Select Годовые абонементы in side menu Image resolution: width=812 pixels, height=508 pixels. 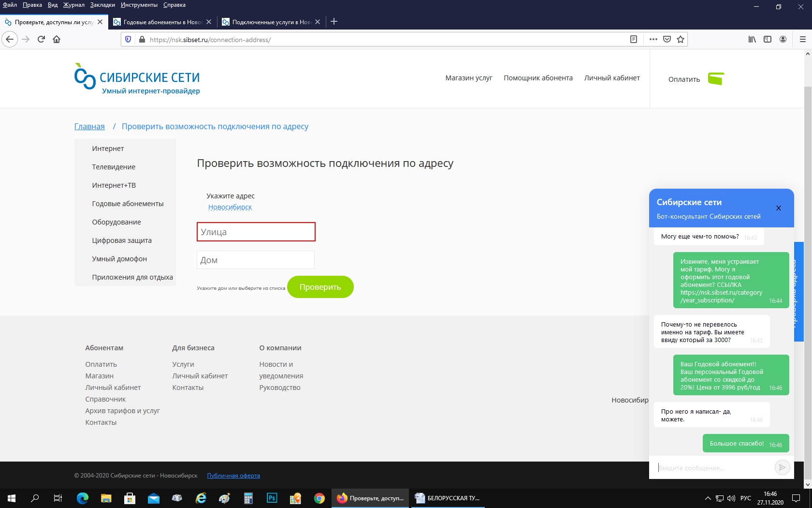[128, 204]
